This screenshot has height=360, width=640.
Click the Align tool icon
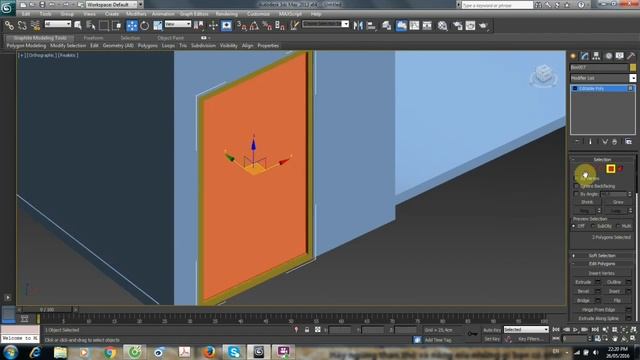click(371, 26)
